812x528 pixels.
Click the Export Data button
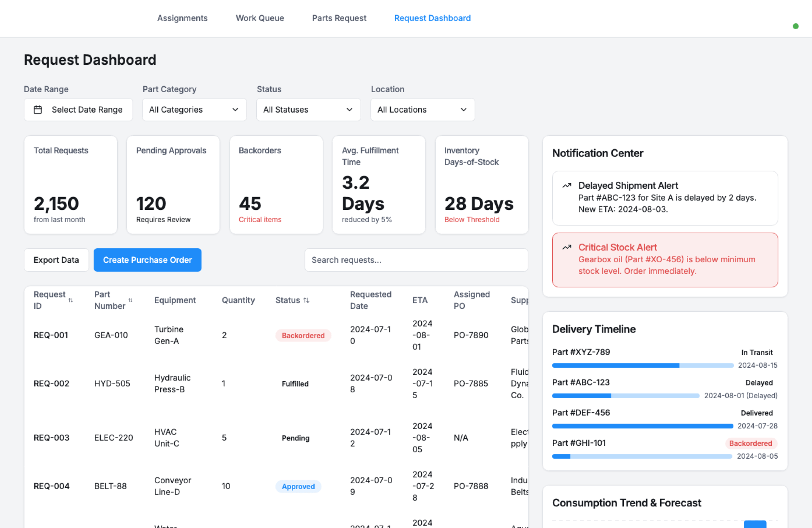point(56,260)
